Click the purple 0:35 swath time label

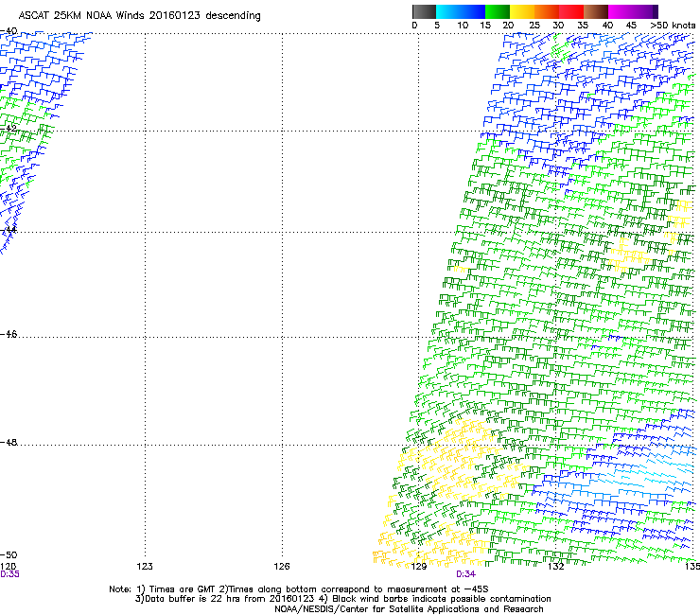click(x=9, y=574)
